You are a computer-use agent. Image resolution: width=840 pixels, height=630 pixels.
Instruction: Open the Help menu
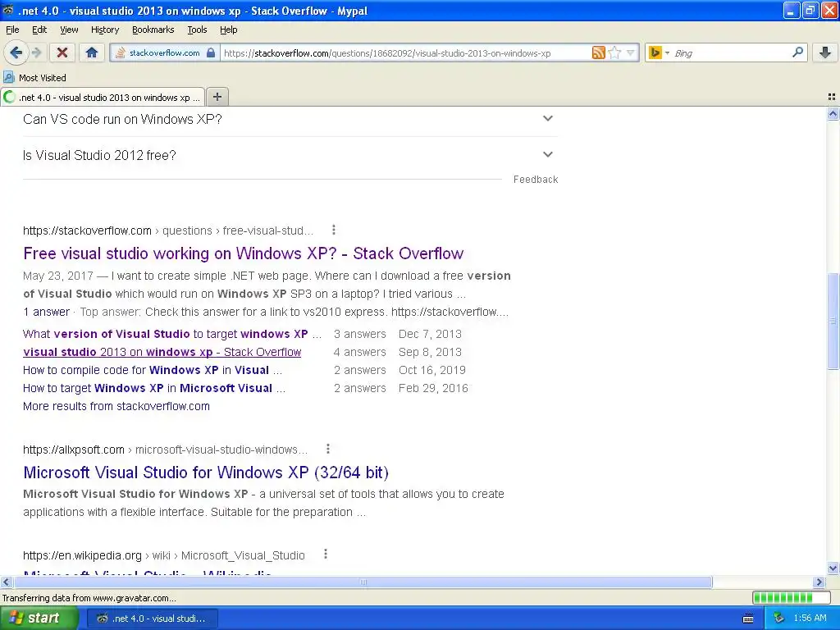228,30
